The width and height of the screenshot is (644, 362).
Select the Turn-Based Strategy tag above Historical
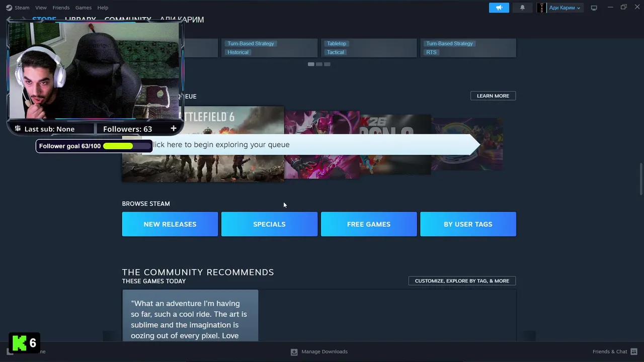point(251,44)
